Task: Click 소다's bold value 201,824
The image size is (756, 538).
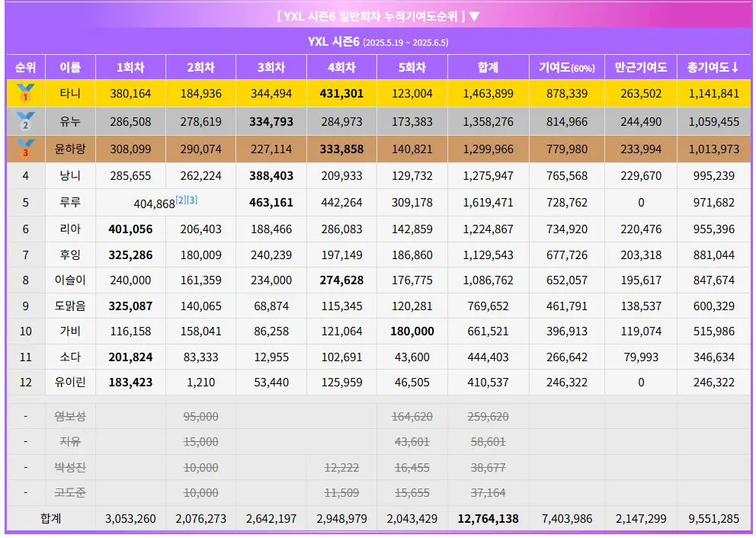Action: [x=130, y=357]
